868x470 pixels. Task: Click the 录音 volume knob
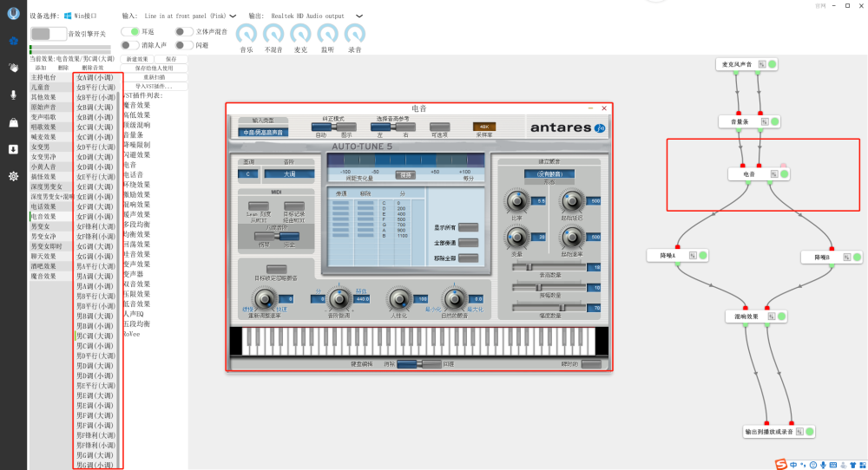(x=355, y=35)
